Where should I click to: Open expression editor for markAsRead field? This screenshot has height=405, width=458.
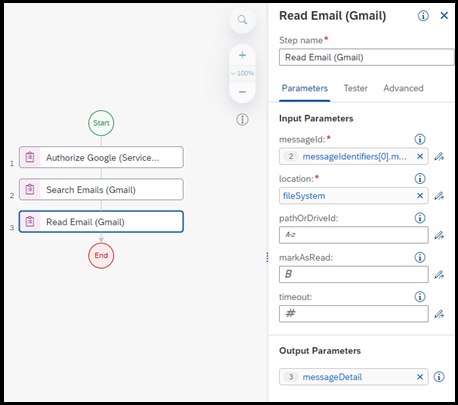click(439, 275)
